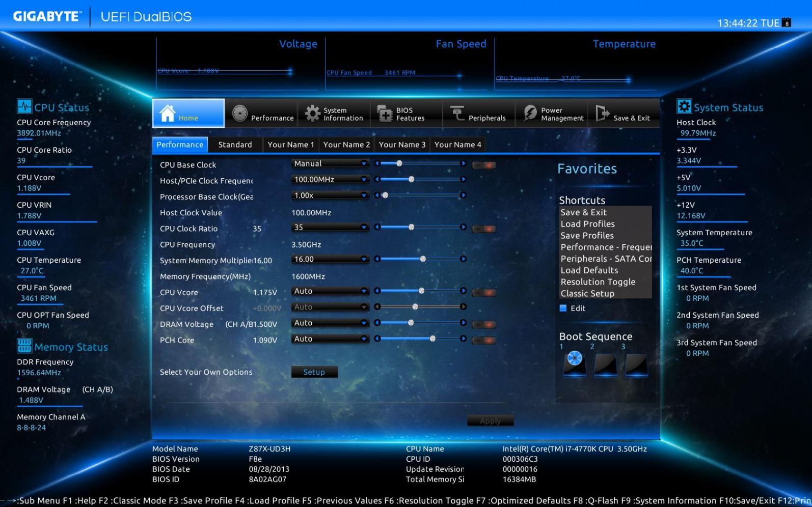Click right arrow of System Memory Multiplier slider
The width and height of the screenshot is (812, 507).
pos(463,259)
